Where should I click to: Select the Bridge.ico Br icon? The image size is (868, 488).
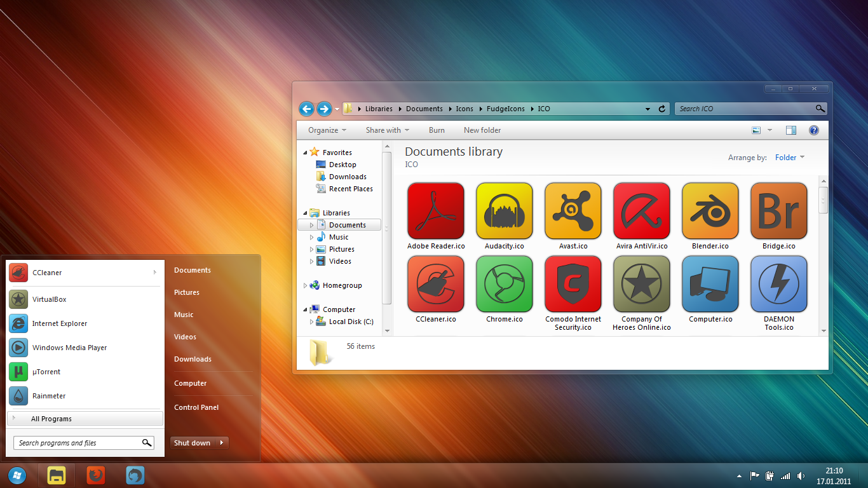[779, 211]
